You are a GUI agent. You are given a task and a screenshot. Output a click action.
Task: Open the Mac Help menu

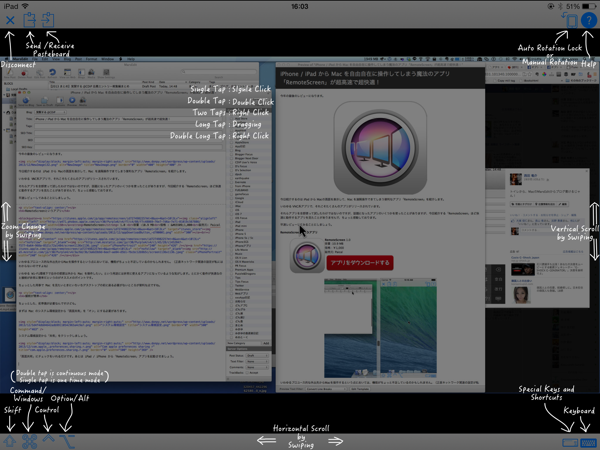pos(130,59)
